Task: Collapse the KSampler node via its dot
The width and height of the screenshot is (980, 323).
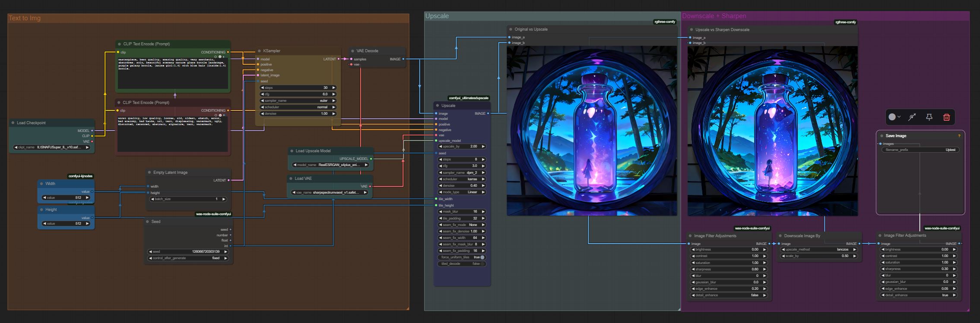Action: 260,51
